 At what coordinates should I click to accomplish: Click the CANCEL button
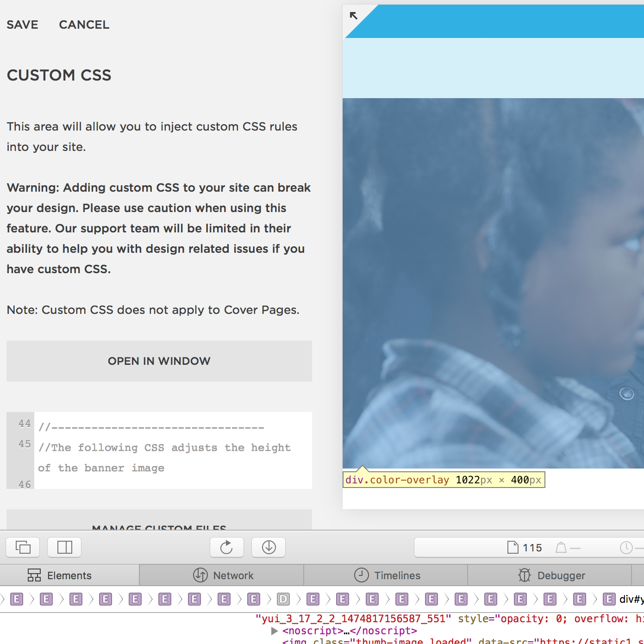(84, 25)
